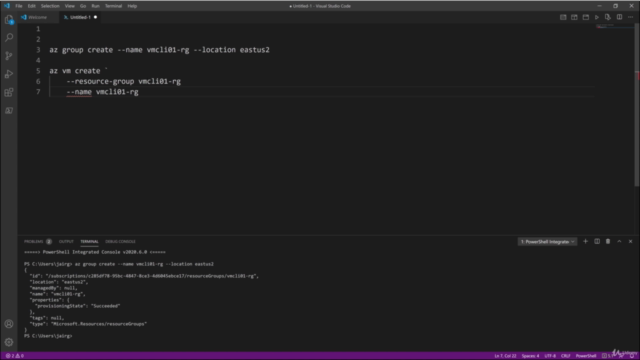Click the second layout icon in editor toolbar
Viewport: 640px width, 360px height.
pos(574,17)
